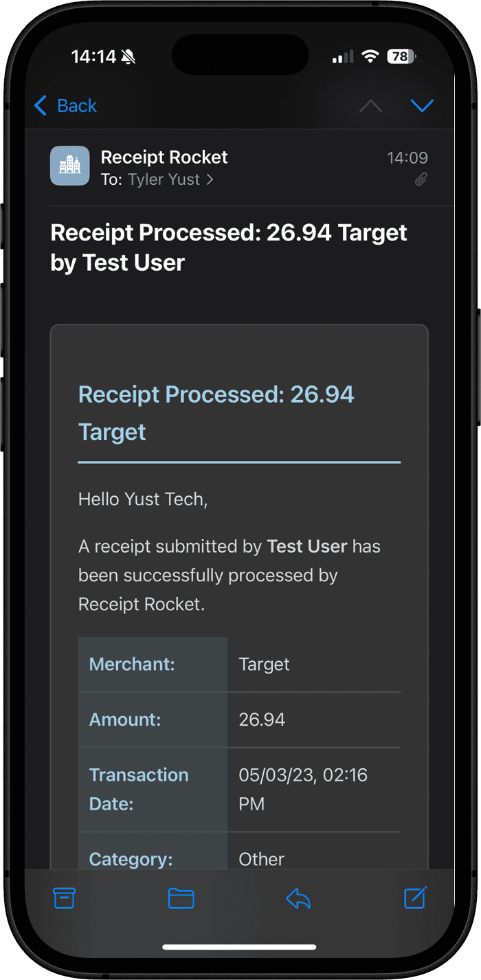This screenshot has width=481, height=980.
Task: Tap the clock showing 14:14
Action: (94, 57)
